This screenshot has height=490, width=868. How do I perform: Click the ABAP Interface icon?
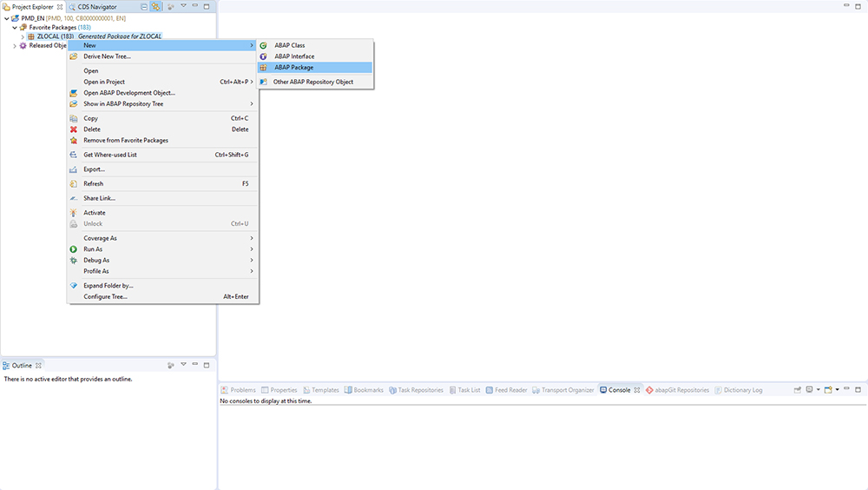264,56
